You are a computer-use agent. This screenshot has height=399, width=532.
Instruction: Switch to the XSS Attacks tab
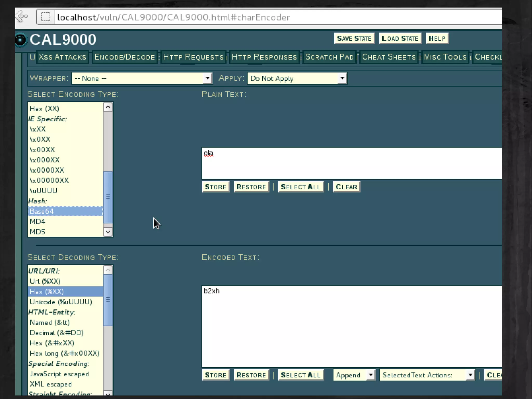(x=62, y=57)
